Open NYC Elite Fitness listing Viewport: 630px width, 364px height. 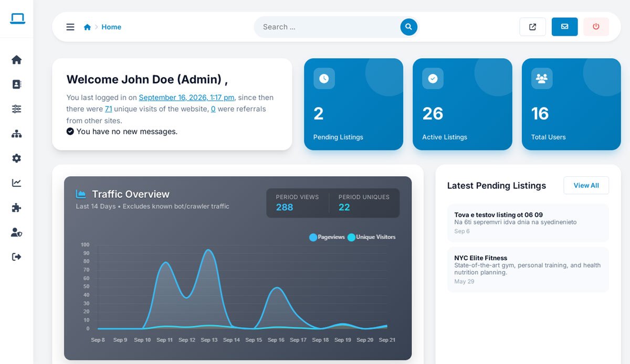click(528, 270)
